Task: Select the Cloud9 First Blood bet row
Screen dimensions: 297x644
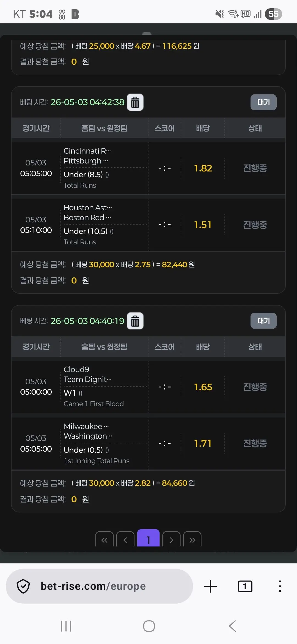Action: [148, 387]
